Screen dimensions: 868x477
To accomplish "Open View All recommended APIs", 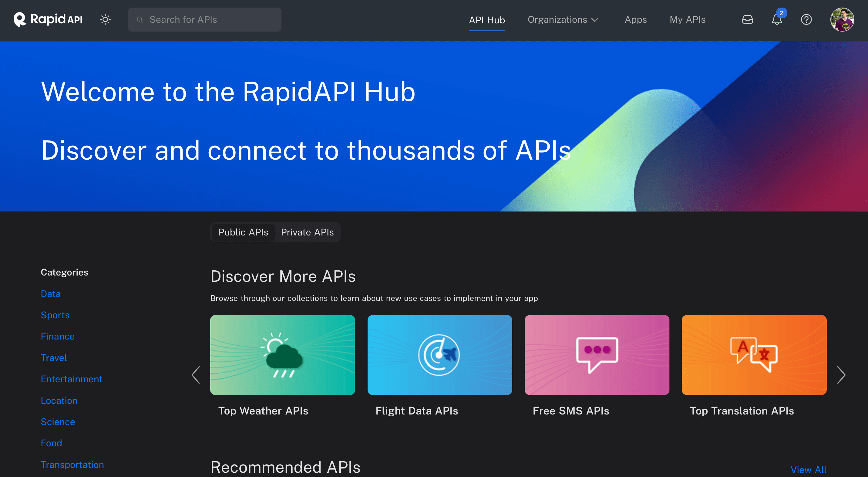I will pyautogui.click(x=808, y=470).
